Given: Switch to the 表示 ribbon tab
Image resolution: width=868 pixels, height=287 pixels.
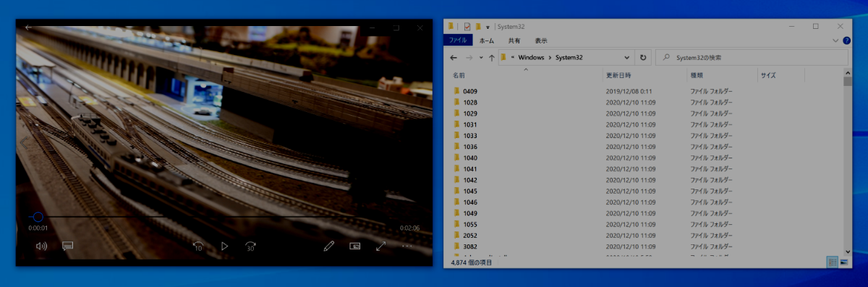Looking at the screenshot, I should point(541,40).
